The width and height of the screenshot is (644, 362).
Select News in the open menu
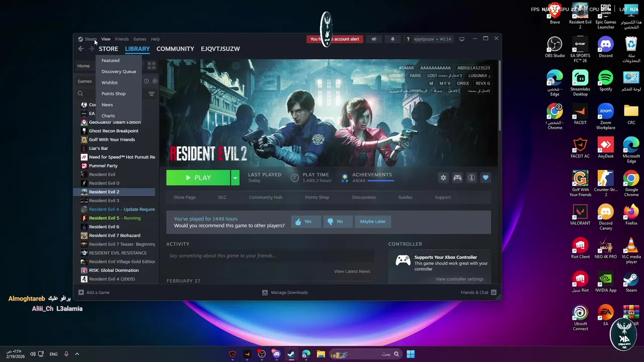point(107,105)
